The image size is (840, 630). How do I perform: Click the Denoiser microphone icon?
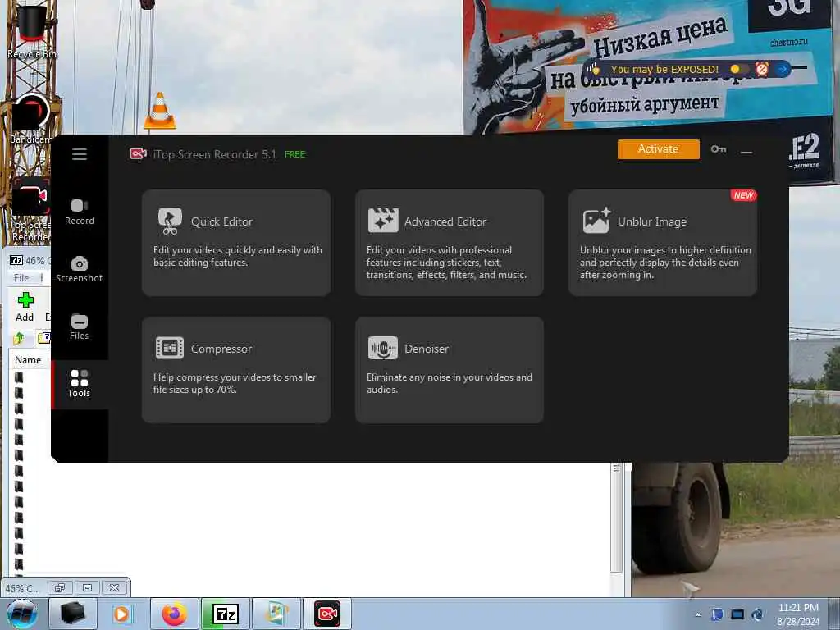[x=383, y=348]
